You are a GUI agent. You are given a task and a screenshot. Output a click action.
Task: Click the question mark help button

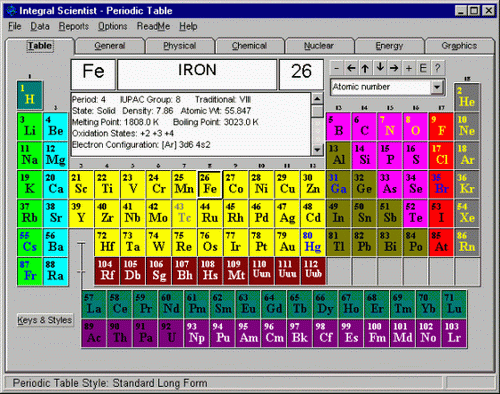(437, 68)
